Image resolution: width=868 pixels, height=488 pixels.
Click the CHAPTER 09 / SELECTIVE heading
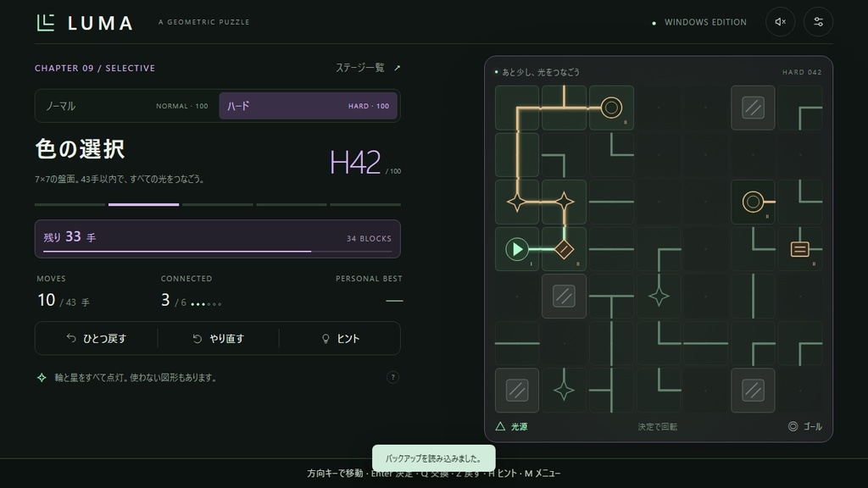(x=95, y=68)
